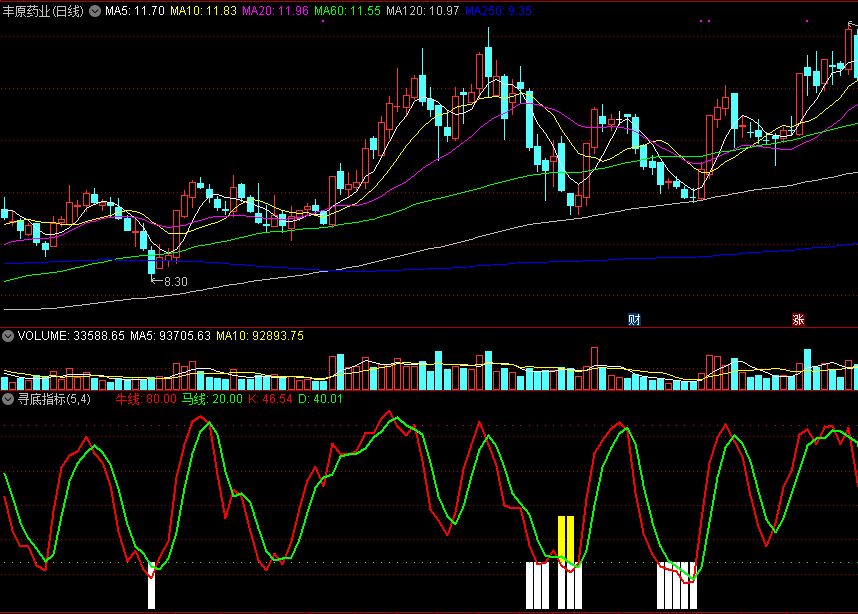Click the MA250: 9.35 label

[498, 11]
